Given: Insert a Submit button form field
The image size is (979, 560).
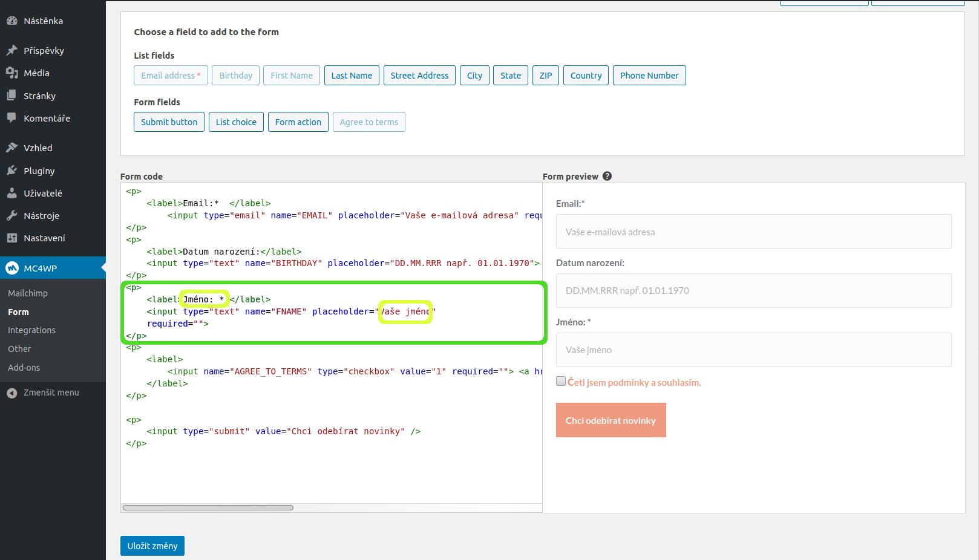Looking at the screenshot, I should (x=169, y=122).
